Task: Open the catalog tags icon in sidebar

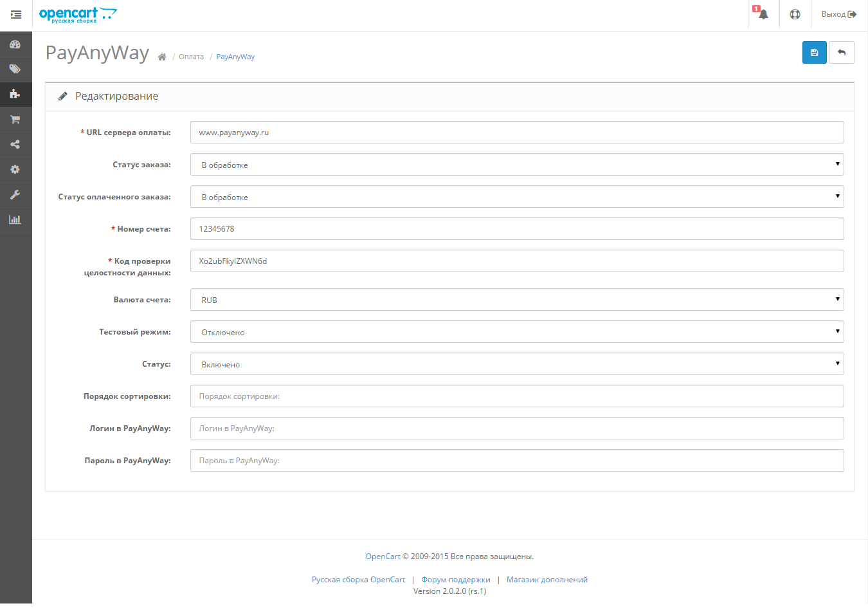Action: point(15,69)
